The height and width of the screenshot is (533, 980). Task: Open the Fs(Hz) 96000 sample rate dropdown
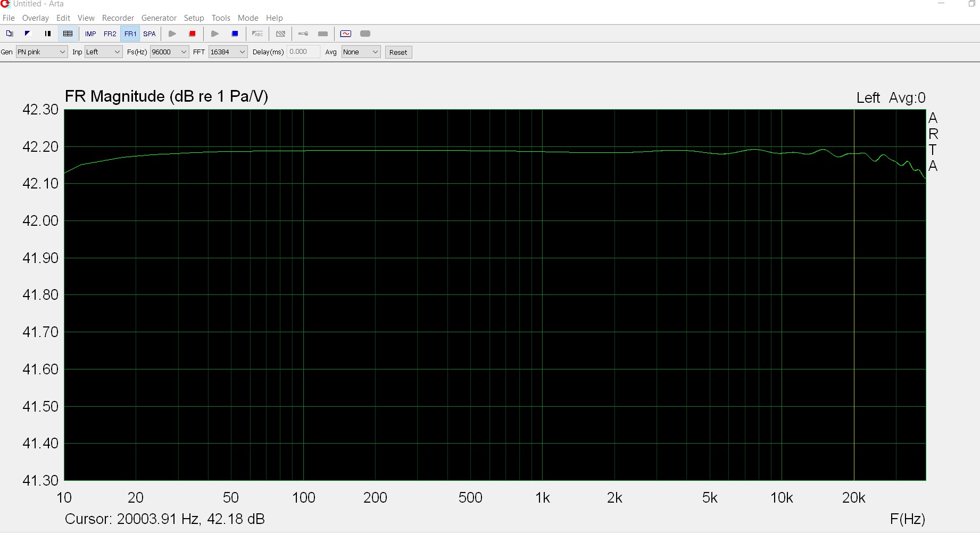[x=169, y=52]
